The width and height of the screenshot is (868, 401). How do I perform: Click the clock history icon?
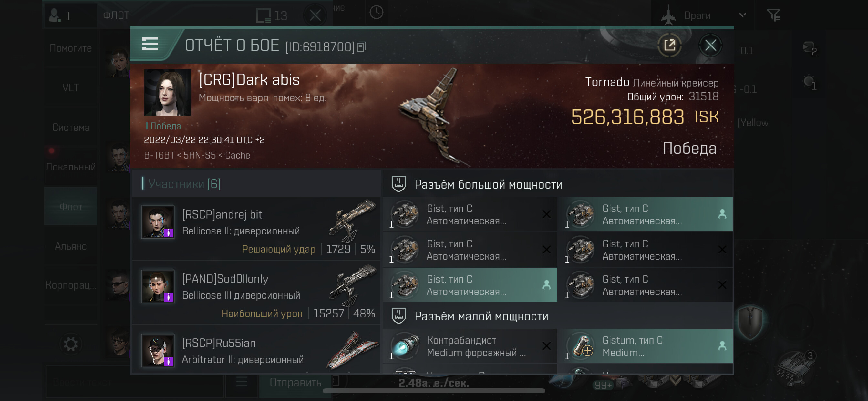click(376, 13)
